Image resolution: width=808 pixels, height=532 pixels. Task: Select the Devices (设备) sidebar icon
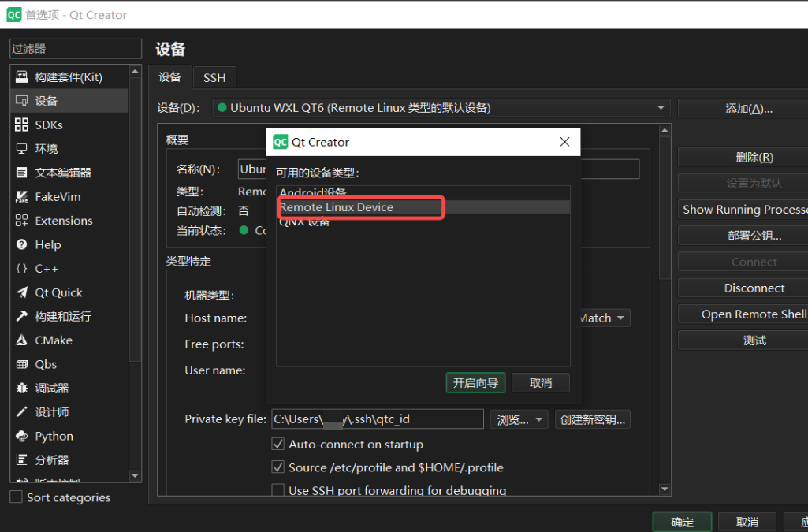click(x=21, y=100)
